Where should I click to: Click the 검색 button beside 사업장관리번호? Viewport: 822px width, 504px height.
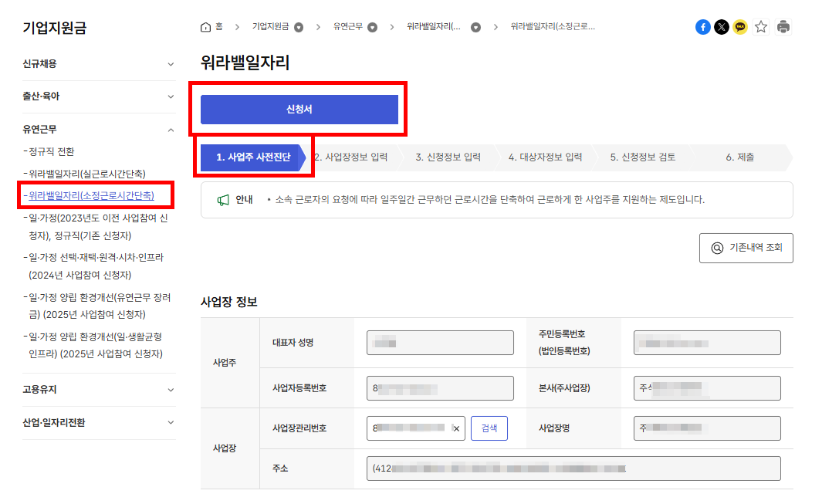[x=489, y=428]
